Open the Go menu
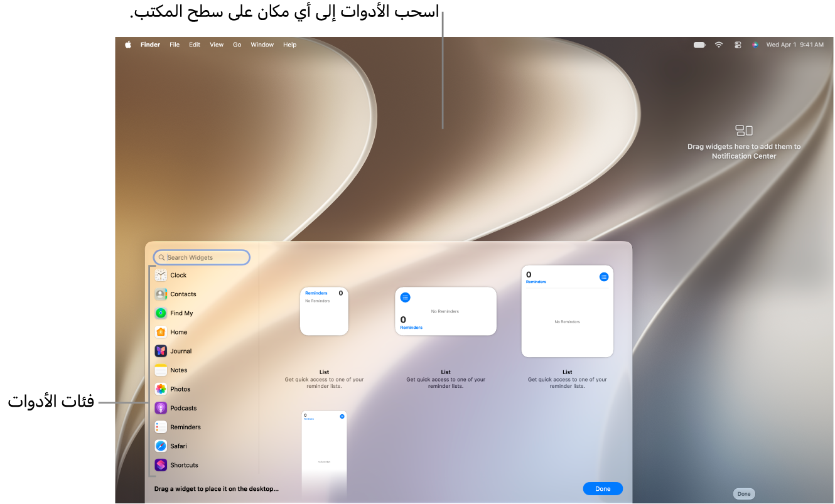This screenshot has height=504, width=835. click(237, 45)
